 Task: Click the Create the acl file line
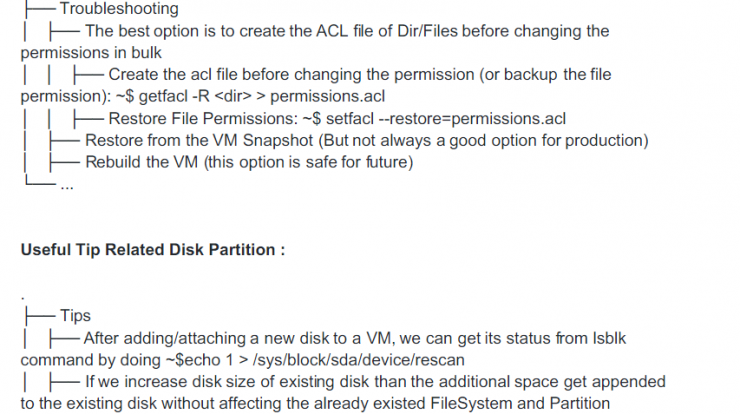[360, 75]
